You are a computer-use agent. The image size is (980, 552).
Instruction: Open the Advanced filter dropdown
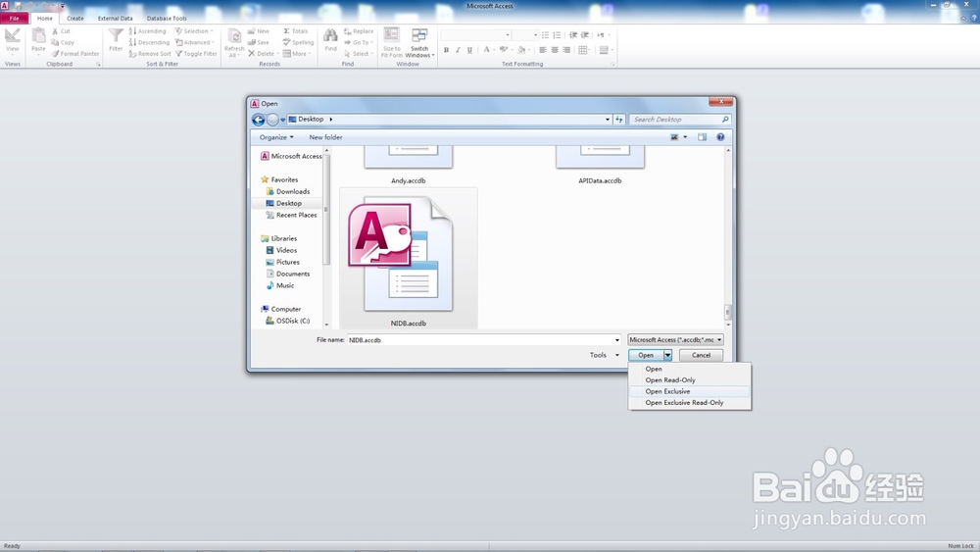(195, 42)
